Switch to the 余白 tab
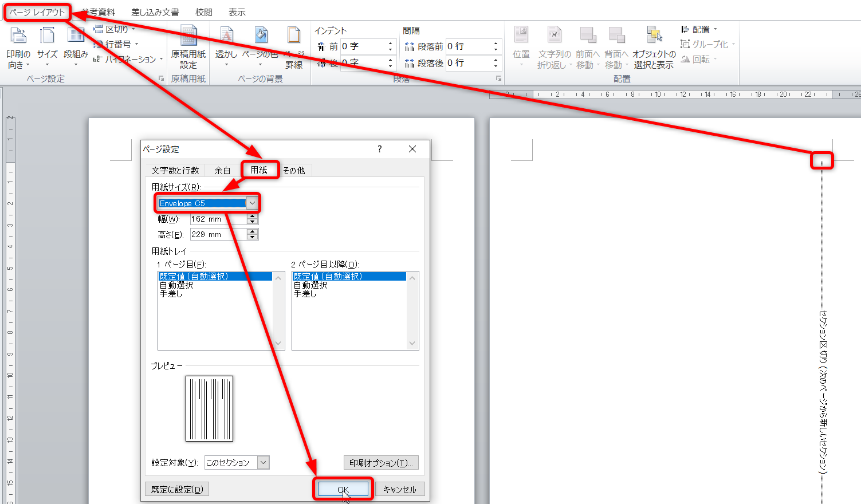The height and width of the screenshot is (504, 861). 222,170
